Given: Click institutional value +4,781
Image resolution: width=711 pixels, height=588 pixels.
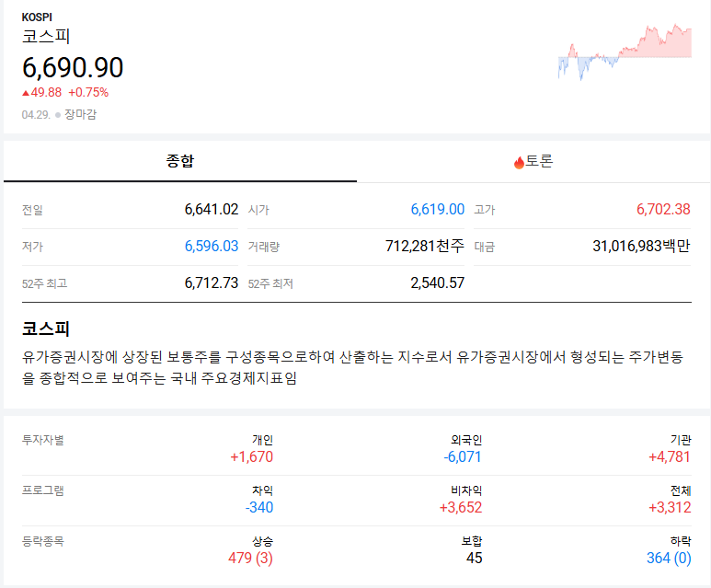Looking at the screenshot, I should (670, 457).
